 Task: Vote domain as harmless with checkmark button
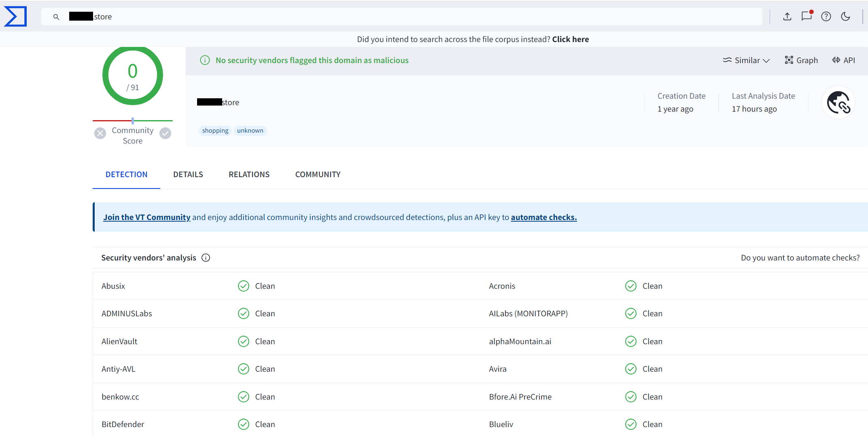pos(165,133)
